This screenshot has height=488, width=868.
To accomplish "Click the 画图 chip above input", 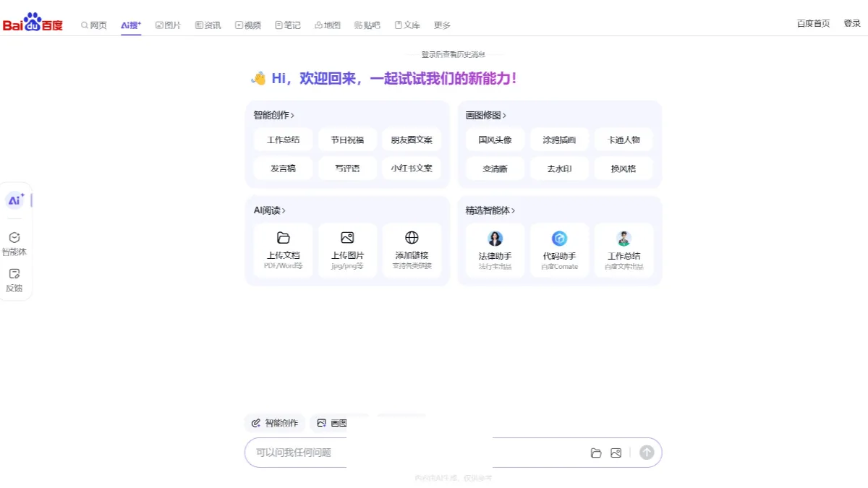I will coord(332,423).
